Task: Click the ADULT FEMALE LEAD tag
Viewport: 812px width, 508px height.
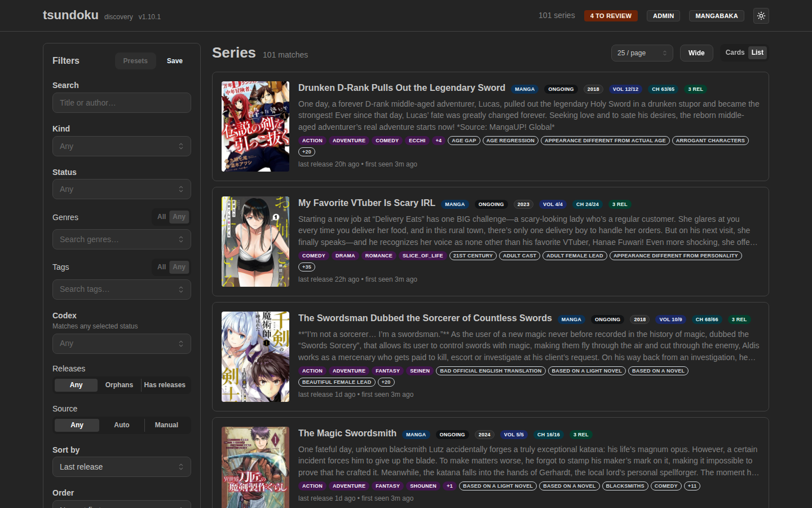Action: coord(575,256)
